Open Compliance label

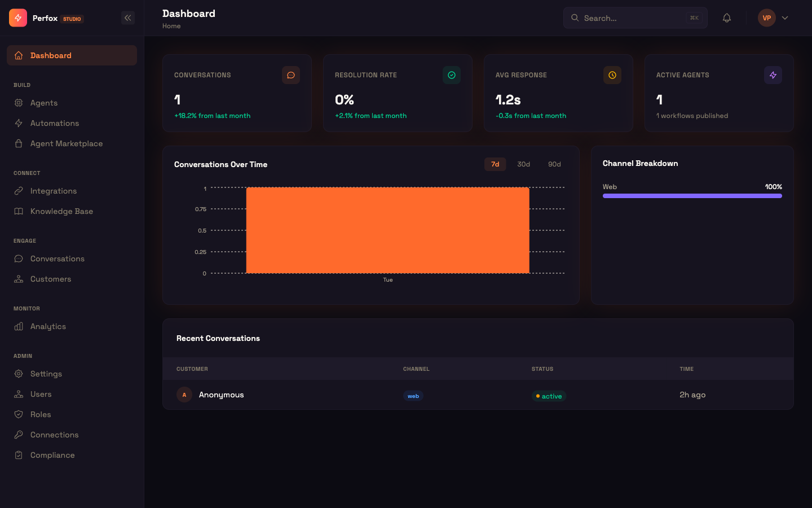coord(52,455)
